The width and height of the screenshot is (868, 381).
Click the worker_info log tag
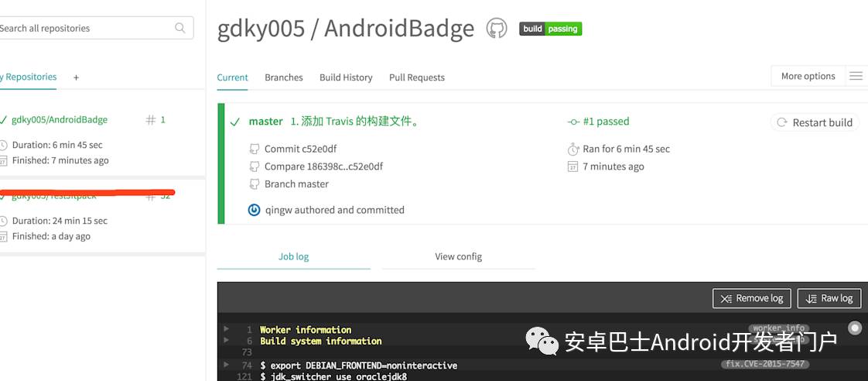tap(778, 328)
